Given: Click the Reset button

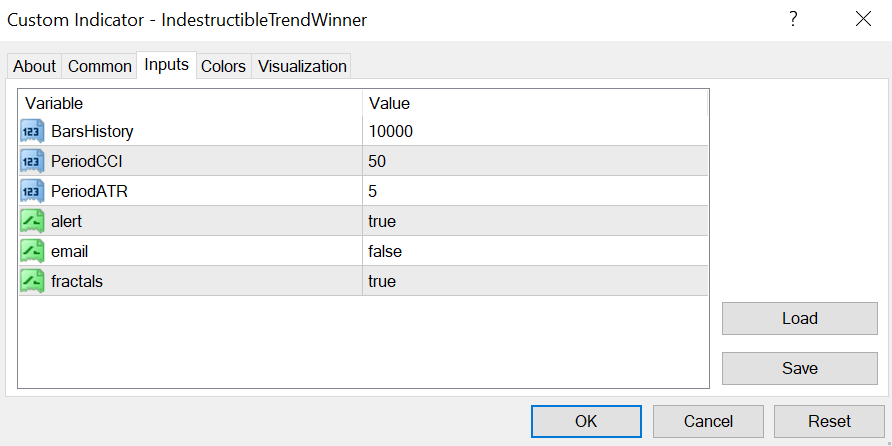Looking at the screenshot, I should [x=828, y=421].
